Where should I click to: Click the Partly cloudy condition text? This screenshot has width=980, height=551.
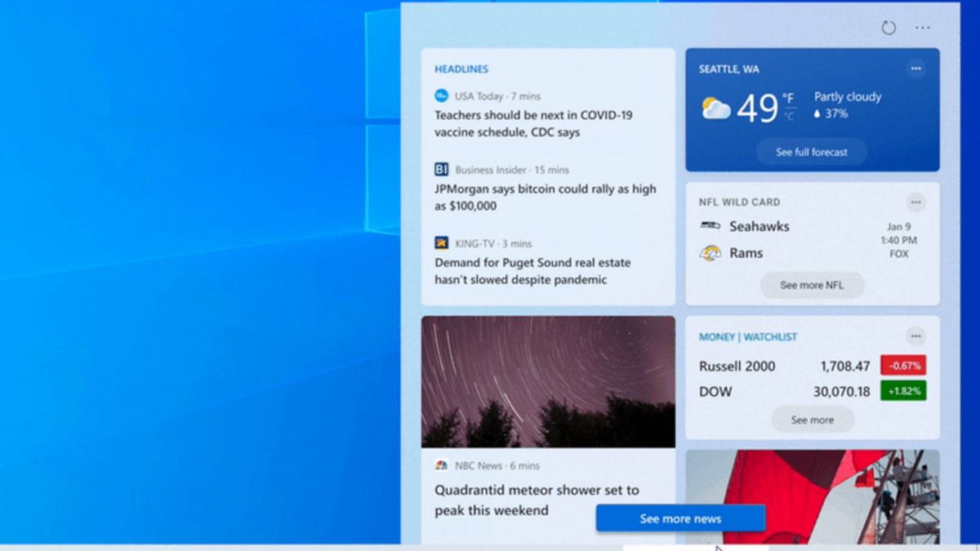(x=848, y=96)
